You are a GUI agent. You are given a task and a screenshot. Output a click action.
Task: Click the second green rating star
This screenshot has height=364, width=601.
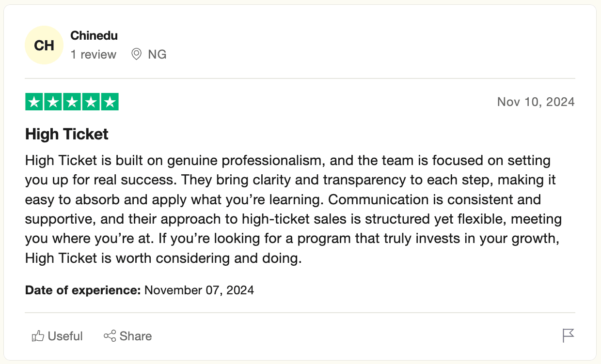[x=53, y=102]
